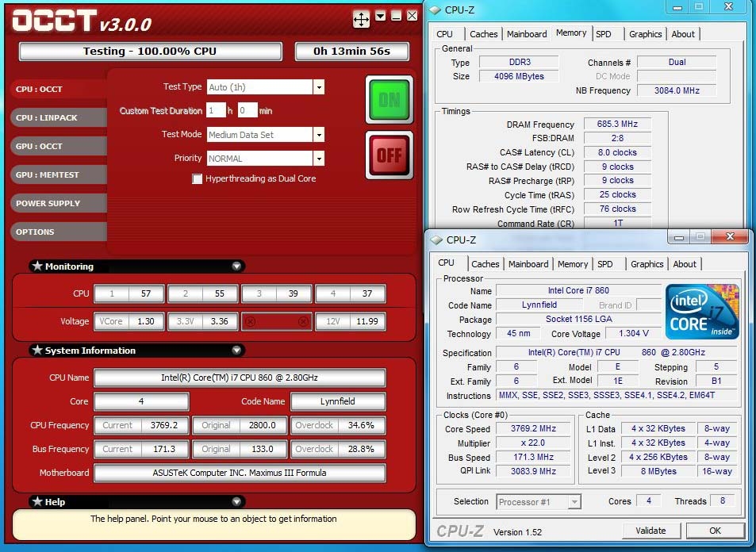This screenshot has width=756, height=552.
Task: Click the OK button in CPU-Z
Action: coord(715,531)
